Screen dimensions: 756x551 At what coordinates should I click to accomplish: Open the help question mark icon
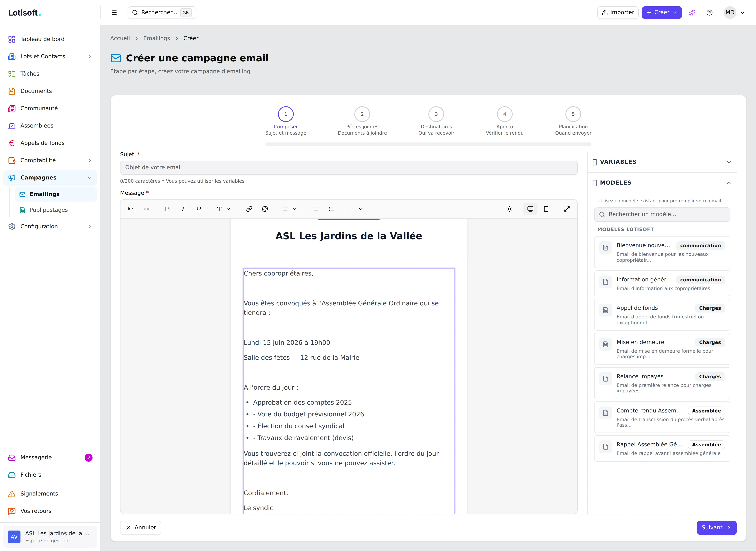coord(710,13)
